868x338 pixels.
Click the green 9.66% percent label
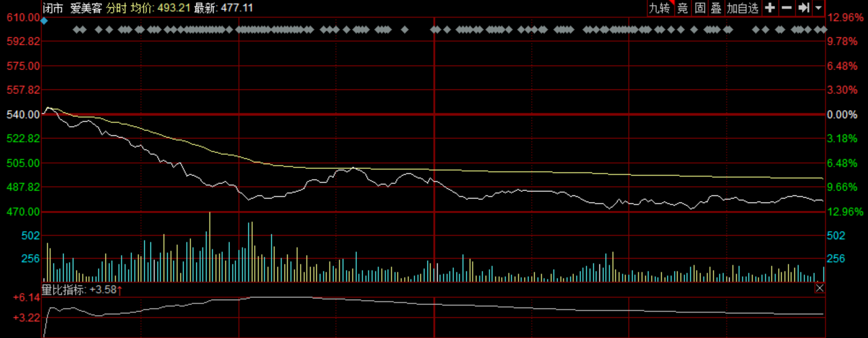(x=842, y=187)
